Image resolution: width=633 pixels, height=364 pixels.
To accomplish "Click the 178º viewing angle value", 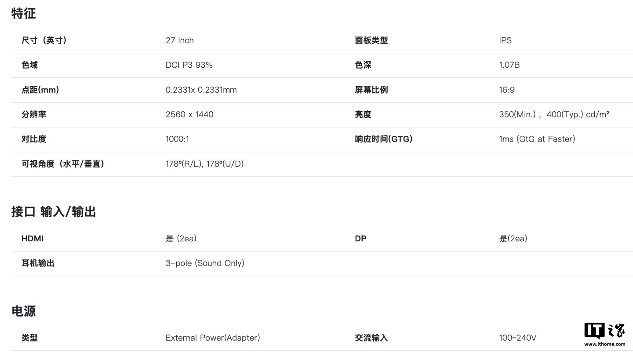I will click(x=204, y=164).
